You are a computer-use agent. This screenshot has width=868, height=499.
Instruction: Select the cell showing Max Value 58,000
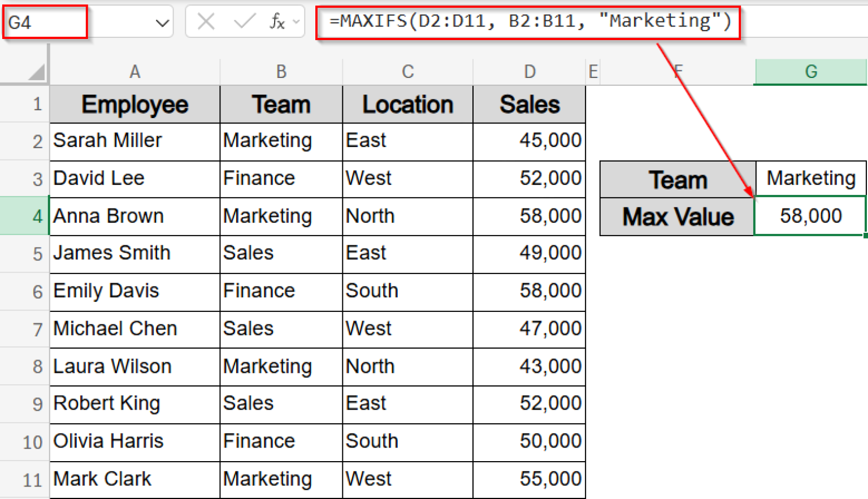pos(809,216)
